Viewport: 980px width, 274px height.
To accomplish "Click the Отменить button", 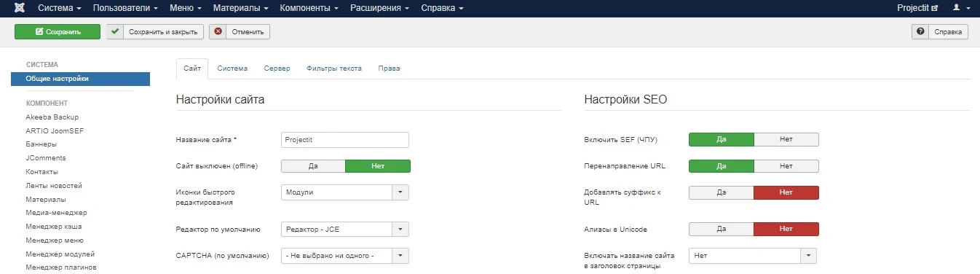I will pyautogui.click(x=240, y=32).
